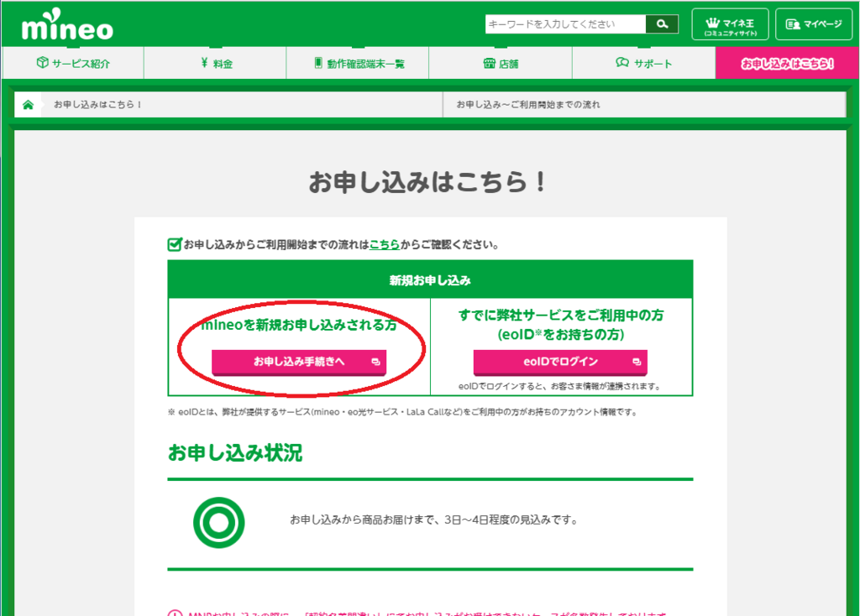
Task: Click the box icon beside サービス紹介
Action: pos(42,62)
